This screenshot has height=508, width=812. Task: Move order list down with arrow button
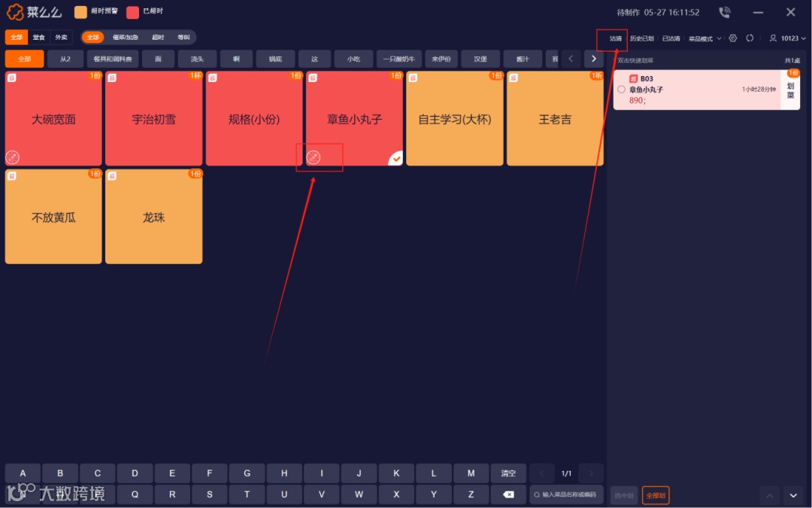(x=793, y=495)
